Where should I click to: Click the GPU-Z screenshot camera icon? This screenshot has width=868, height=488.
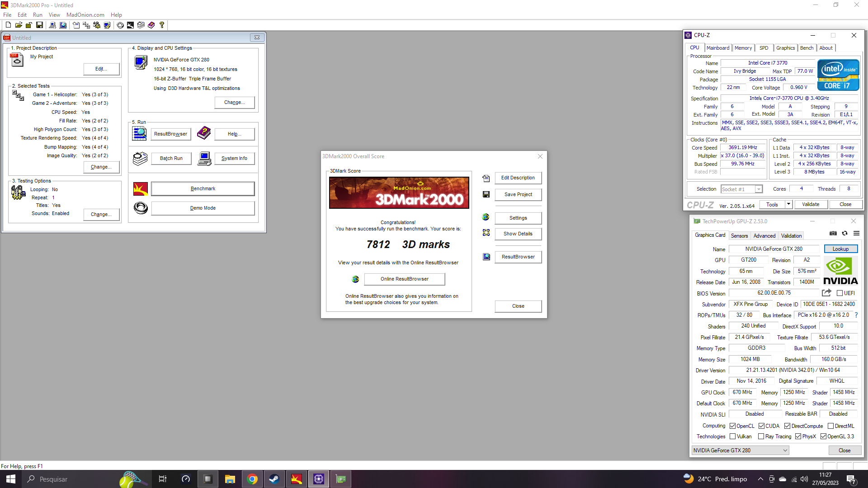coord(833,234)
